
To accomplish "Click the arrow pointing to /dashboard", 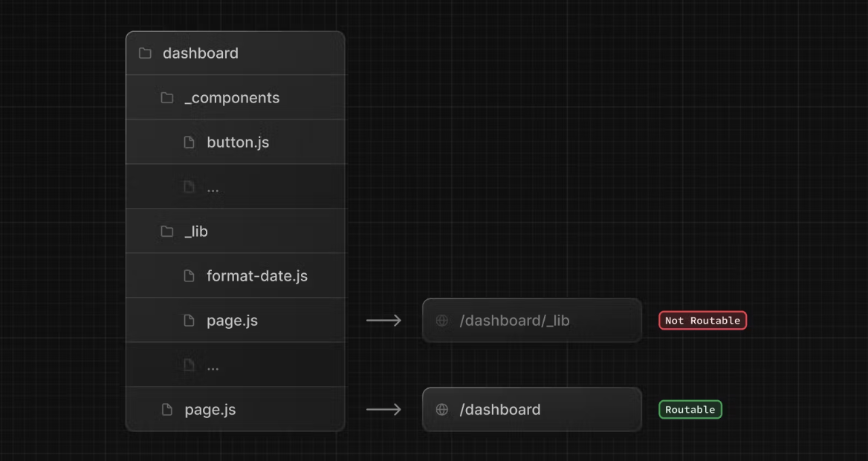I will click(x=383, y=410).
